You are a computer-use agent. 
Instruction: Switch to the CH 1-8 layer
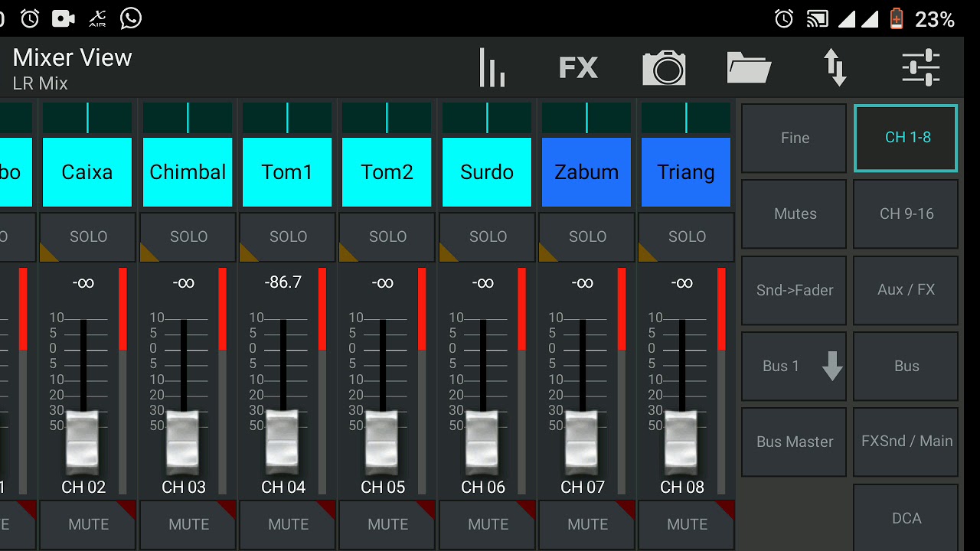906,138
